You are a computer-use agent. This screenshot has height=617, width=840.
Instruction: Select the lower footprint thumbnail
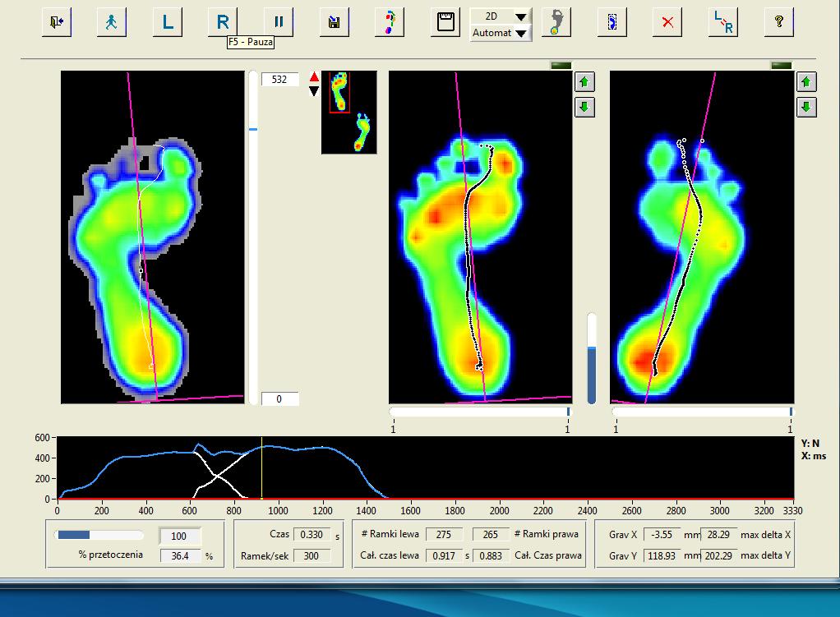pyautogui.click(x=362, y=131)
